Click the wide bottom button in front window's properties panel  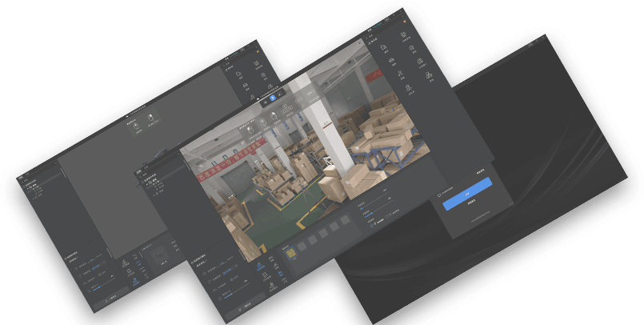(x=246, y=307)
